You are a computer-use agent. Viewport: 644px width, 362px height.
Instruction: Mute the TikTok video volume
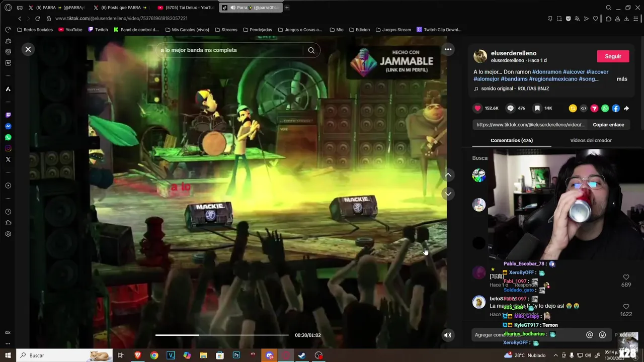(447, 335)
